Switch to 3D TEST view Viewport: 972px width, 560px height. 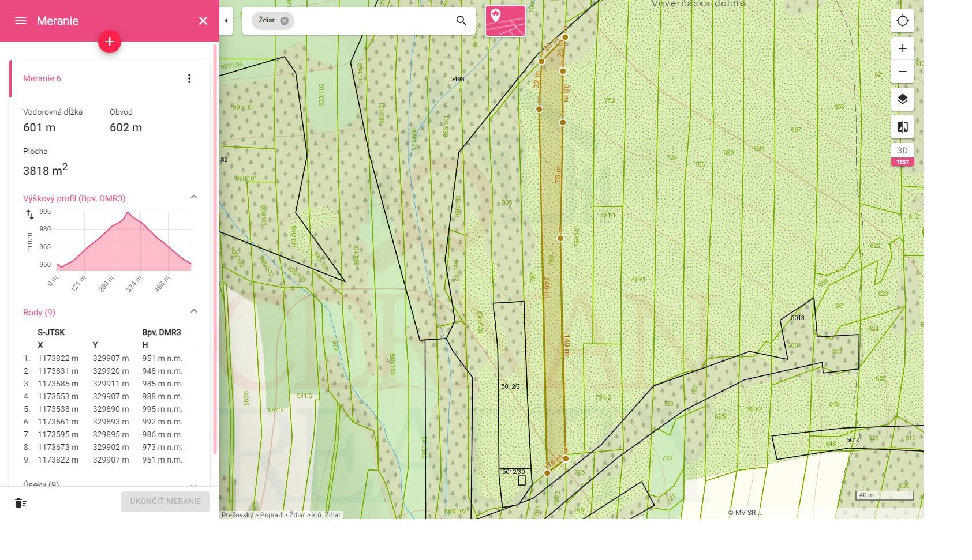pyautogui.click(x=903, y=155)
